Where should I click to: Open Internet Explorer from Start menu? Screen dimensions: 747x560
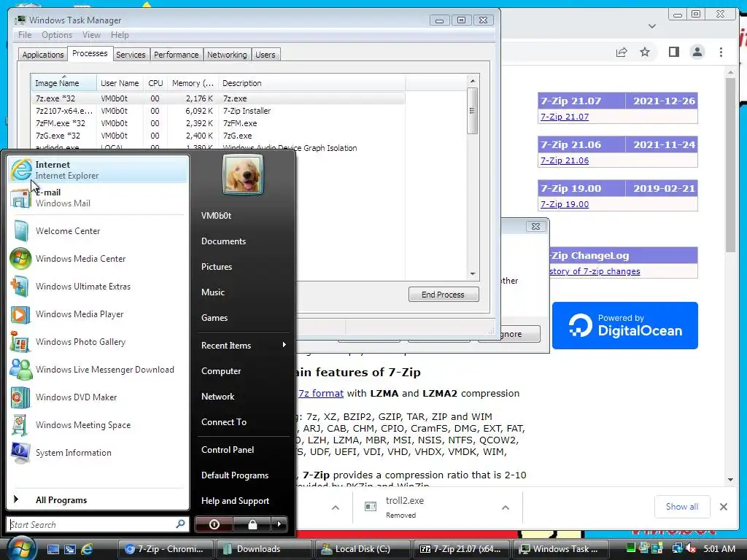[x=98, y=170]
